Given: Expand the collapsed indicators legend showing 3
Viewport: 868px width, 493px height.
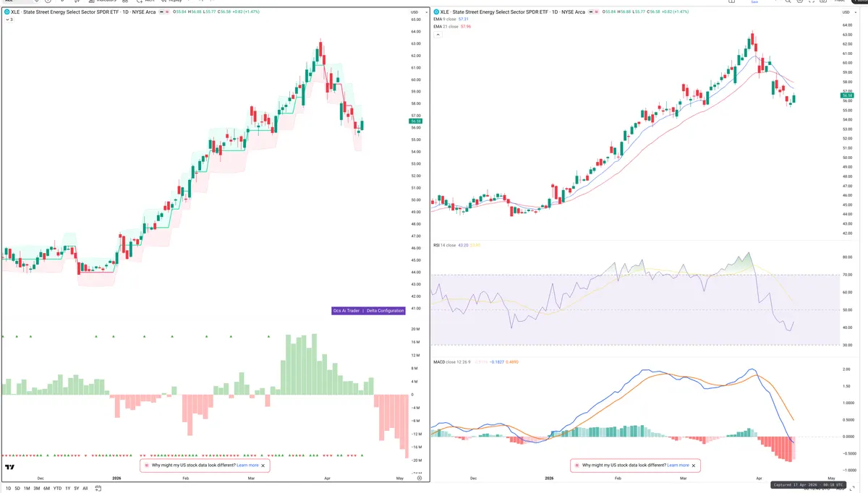Looking at the screenshot, I should (8, 20).
